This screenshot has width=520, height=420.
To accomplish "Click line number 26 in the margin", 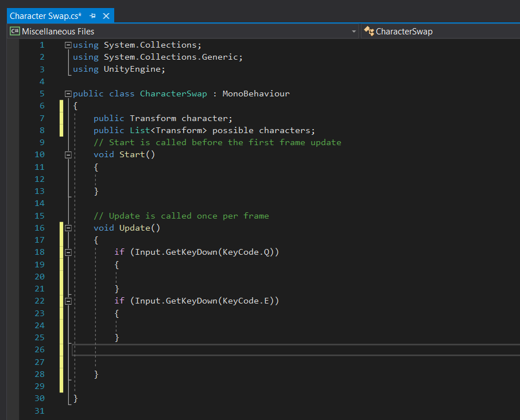I will 40,350.
